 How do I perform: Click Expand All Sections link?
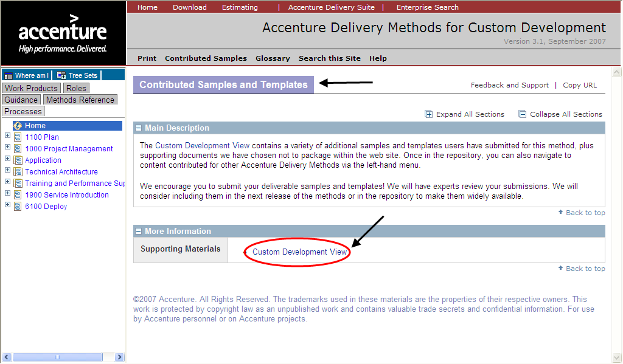point(470,114)
